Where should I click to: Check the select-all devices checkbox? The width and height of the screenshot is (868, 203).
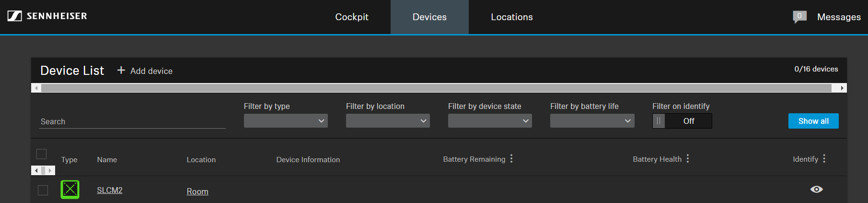click(x=42, y=154)
